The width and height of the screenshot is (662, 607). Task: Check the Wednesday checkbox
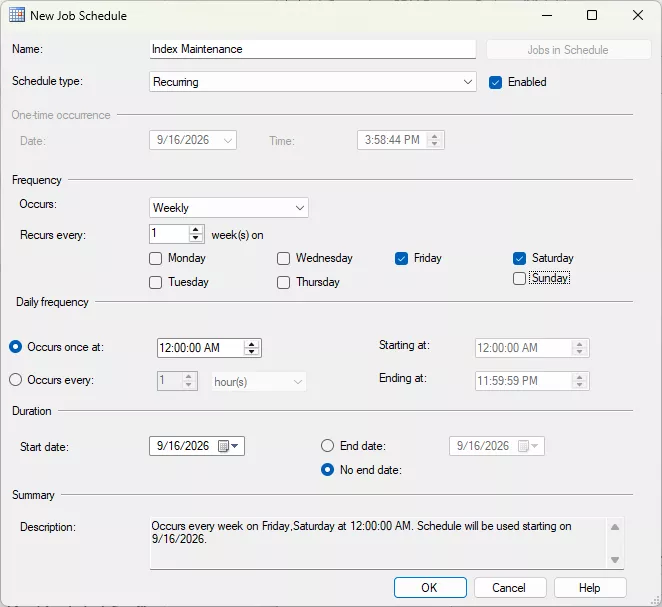point(283,258)
